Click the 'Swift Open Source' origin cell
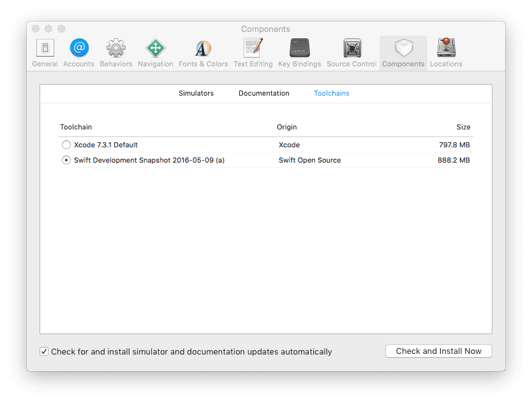532x403 pixels. [x=310, y=160]
